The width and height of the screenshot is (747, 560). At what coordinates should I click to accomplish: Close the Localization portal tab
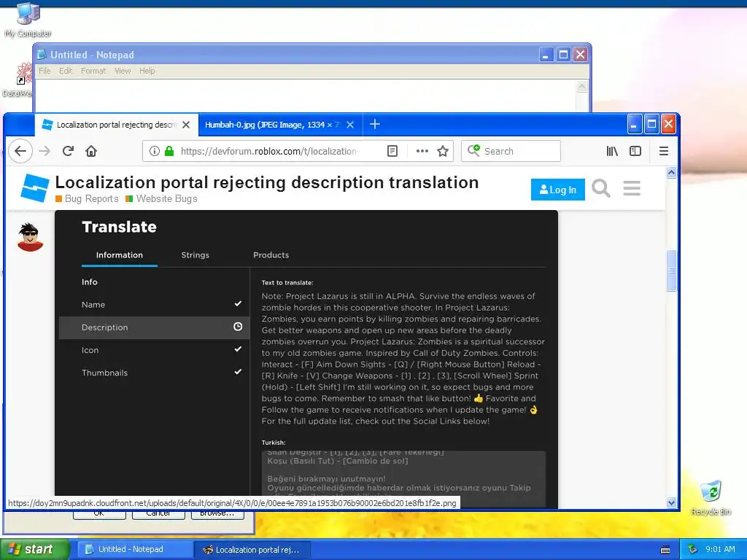point(186,125)
